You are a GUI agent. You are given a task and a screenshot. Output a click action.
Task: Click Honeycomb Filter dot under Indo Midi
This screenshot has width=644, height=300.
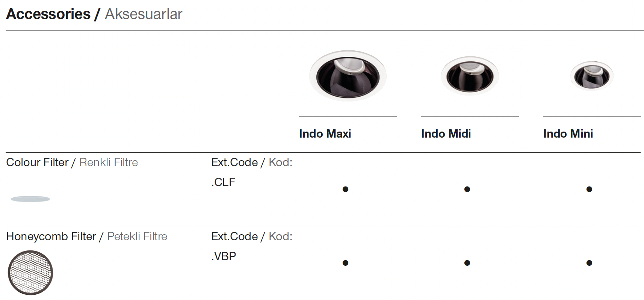point(467,263)
